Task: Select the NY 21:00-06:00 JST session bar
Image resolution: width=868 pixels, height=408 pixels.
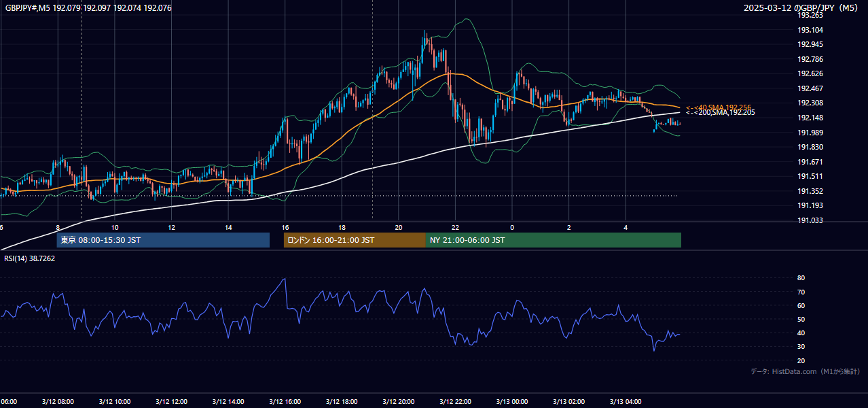Action: coord(554,240)
